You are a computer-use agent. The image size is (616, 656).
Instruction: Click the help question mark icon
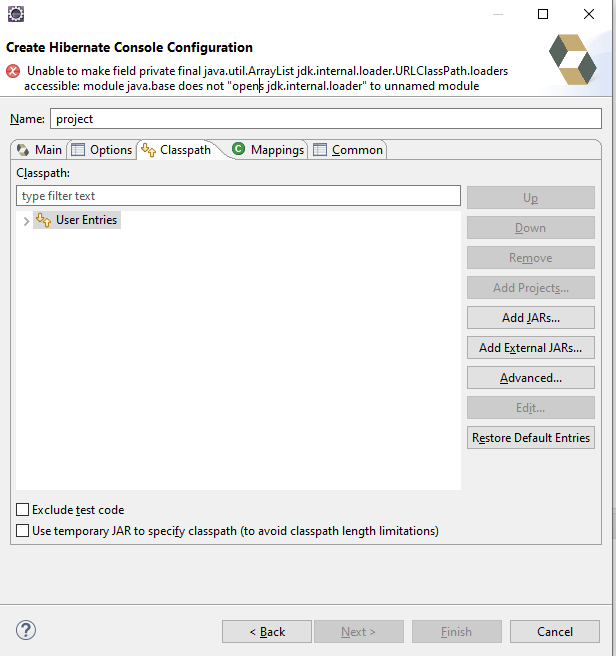(x=26, y=631)
